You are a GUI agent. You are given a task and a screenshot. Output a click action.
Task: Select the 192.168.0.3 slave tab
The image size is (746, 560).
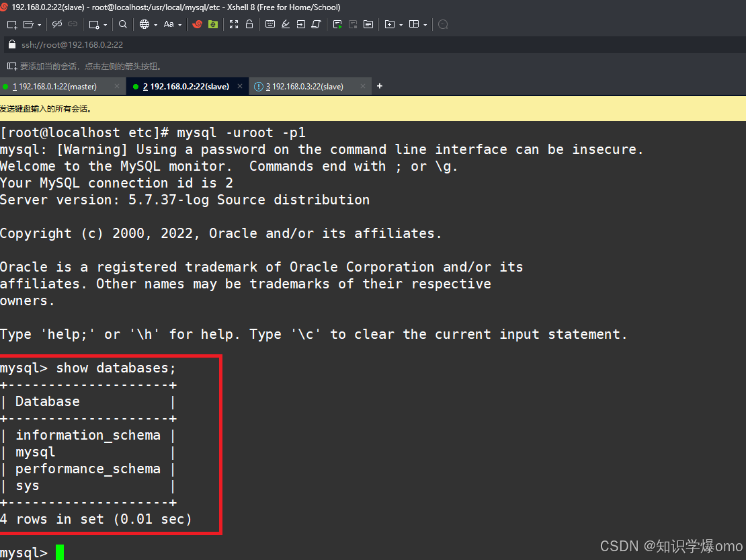(309, 86)
